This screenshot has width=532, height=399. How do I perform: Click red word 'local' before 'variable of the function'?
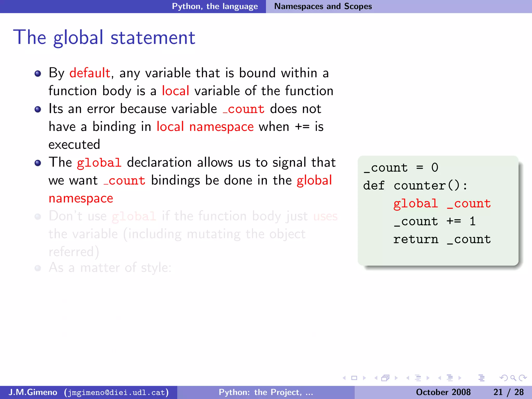[175, 91]
